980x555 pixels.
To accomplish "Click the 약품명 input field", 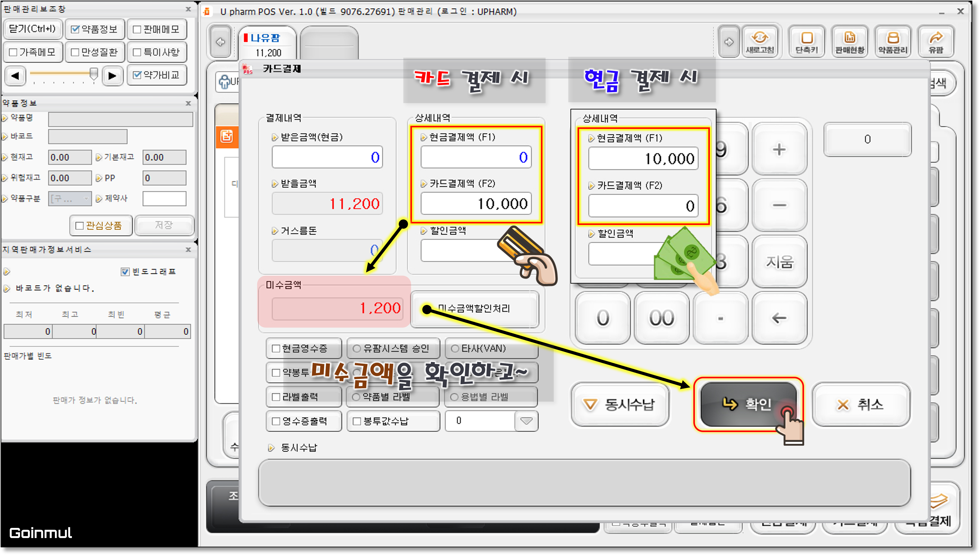I will point(121,119).
